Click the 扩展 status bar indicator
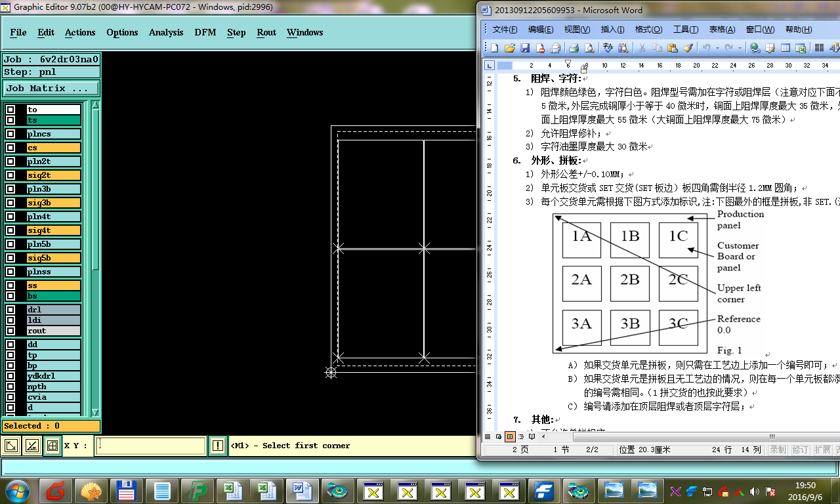Screen dimensions: 840x504 822,450
